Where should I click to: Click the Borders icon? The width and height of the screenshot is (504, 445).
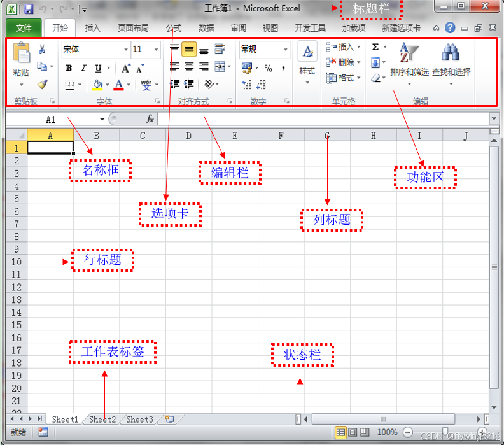[69, 85]
